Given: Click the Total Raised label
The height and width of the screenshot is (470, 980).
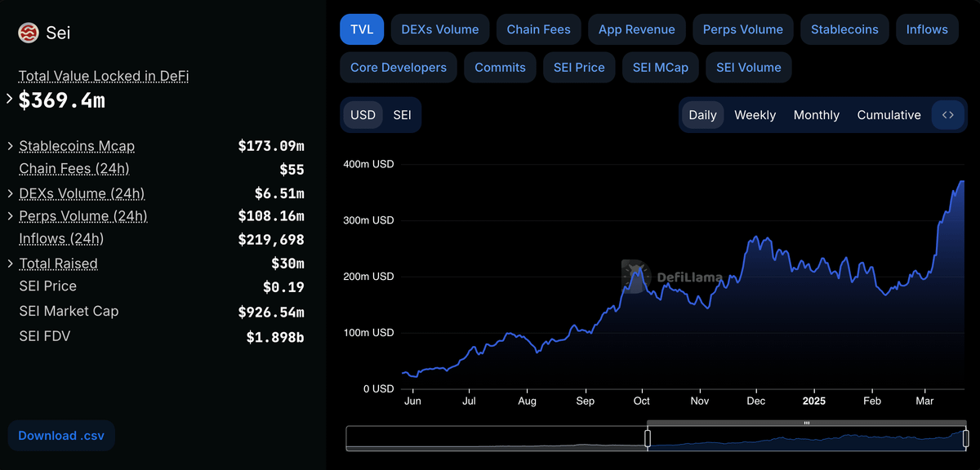Looking at the screenshot, I should 58,264.
